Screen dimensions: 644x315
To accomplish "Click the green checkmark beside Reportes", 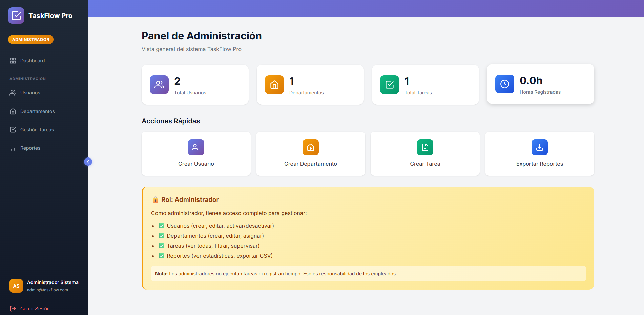I will [x=162, y=256].
